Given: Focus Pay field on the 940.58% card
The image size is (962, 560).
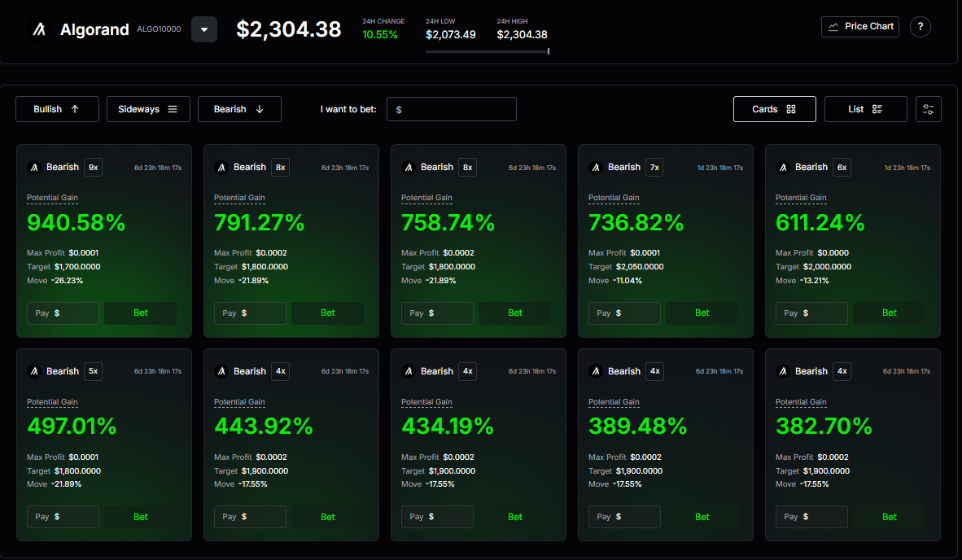Looking at the screenshot, I should point(63,313).
